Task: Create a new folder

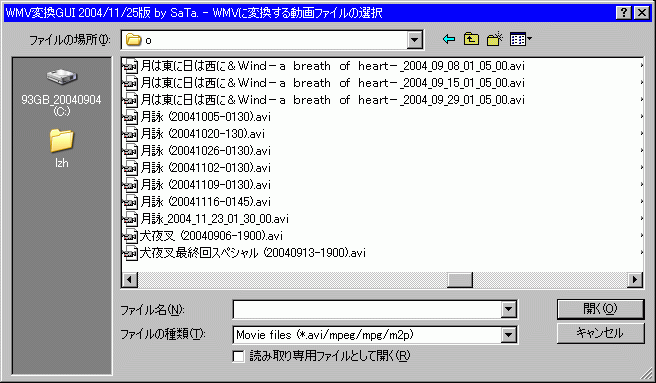Action: (x=495, y=39)
